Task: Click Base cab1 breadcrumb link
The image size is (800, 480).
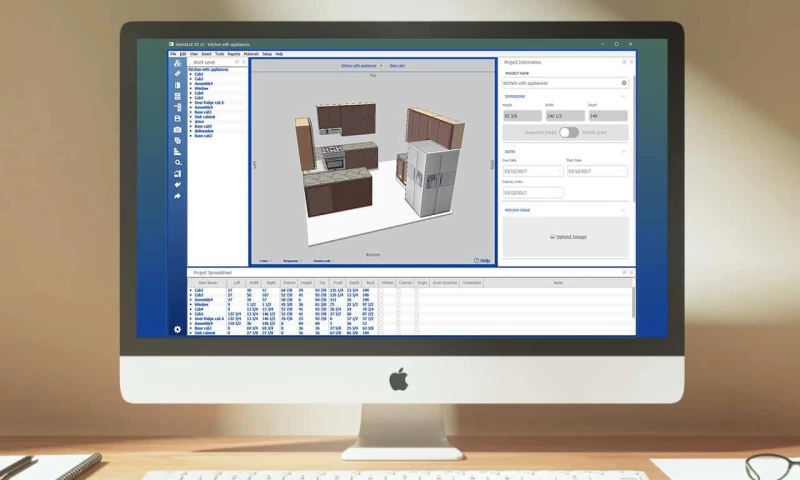Action: tap(397, 65)
